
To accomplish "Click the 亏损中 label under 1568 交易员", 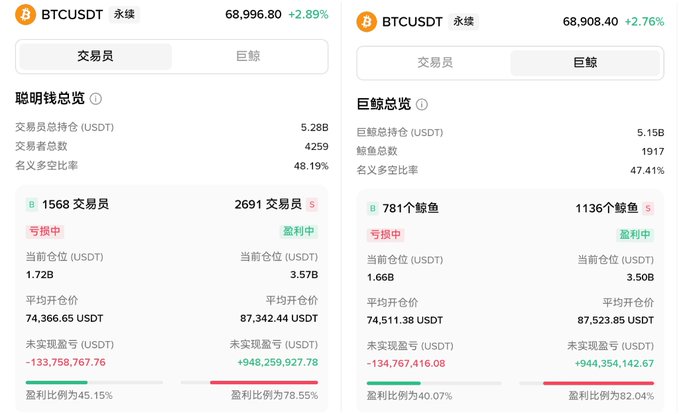I will coord(46,231).
